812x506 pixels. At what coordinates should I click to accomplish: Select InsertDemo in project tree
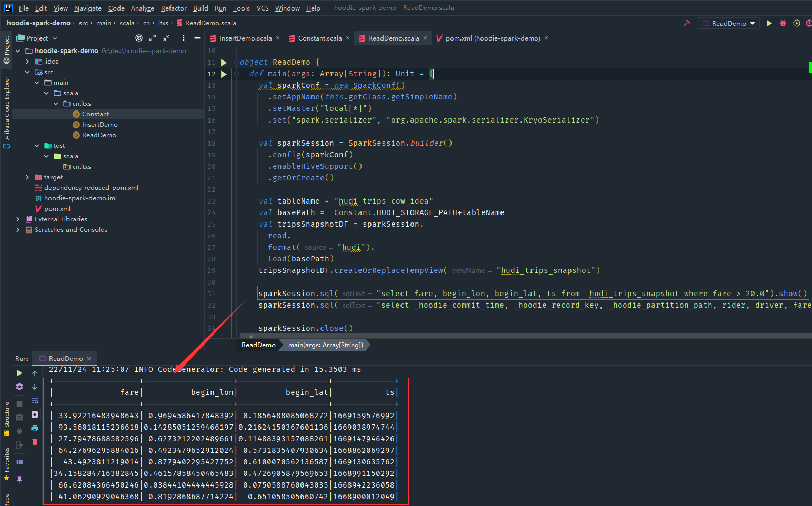(99, 125)
